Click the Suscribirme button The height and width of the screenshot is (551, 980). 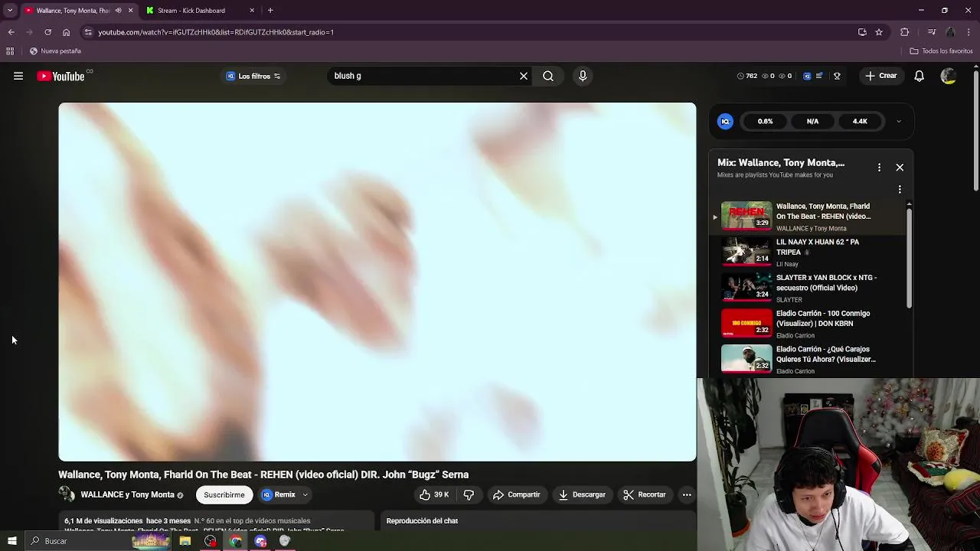(x=224, y=494)
